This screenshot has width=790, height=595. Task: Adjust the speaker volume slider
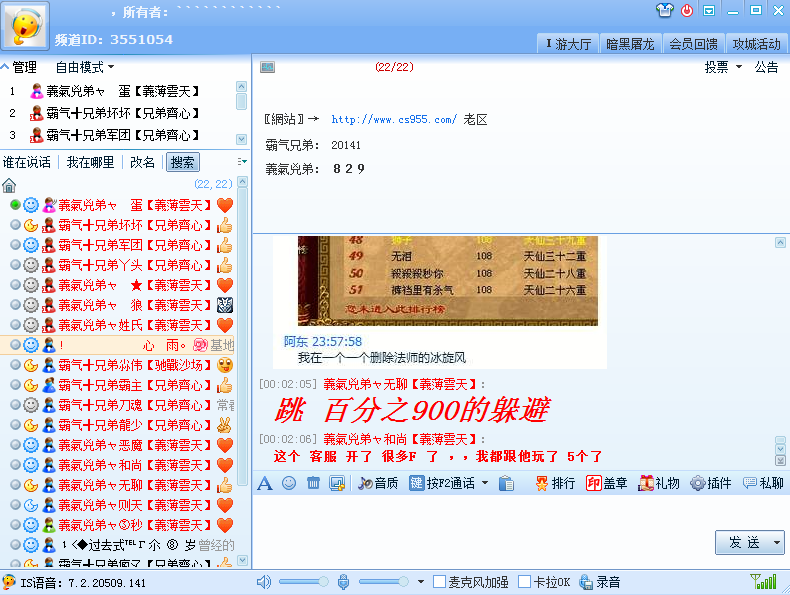pos(303,582)
